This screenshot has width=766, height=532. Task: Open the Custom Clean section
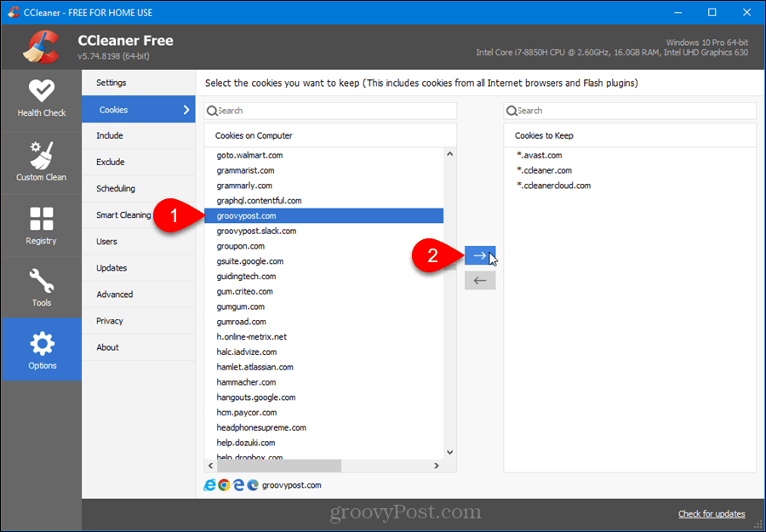(42, 163)
